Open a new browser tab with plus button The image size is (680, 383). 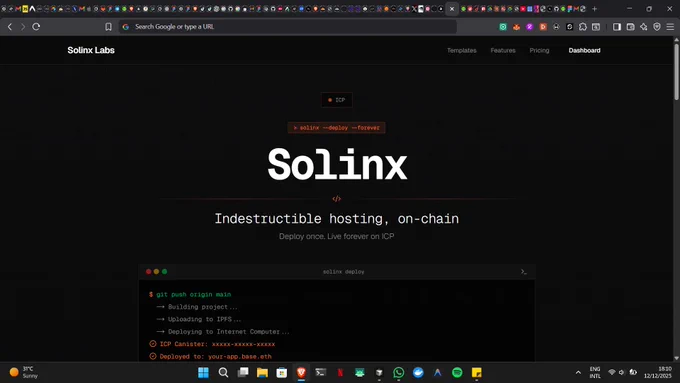click(x=595, y=9)
